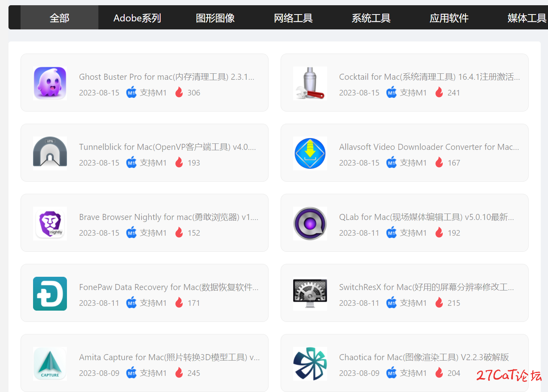
Task: Open Ghost Buster Pro for mac title link
Action: (x=167, y=77)
